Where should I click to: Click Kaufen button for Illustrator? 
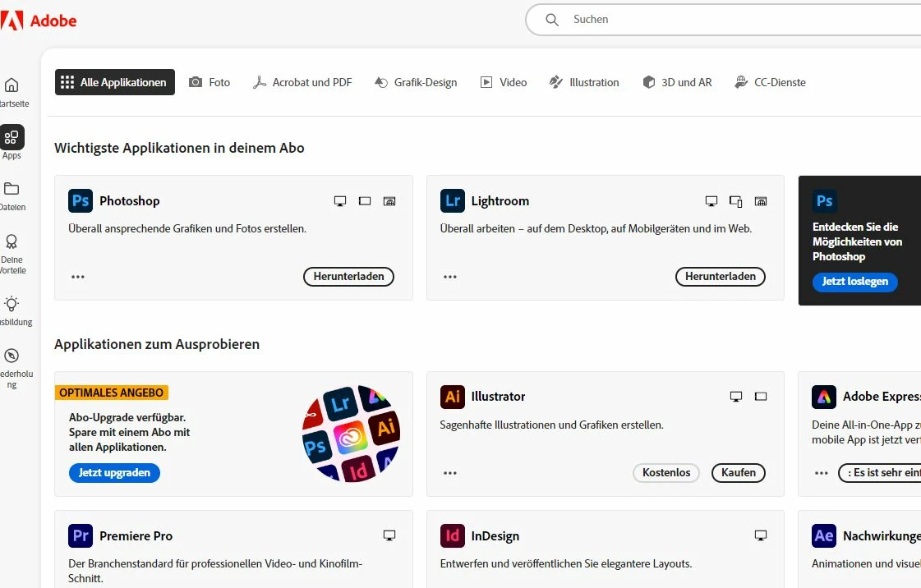click(739, 473)
